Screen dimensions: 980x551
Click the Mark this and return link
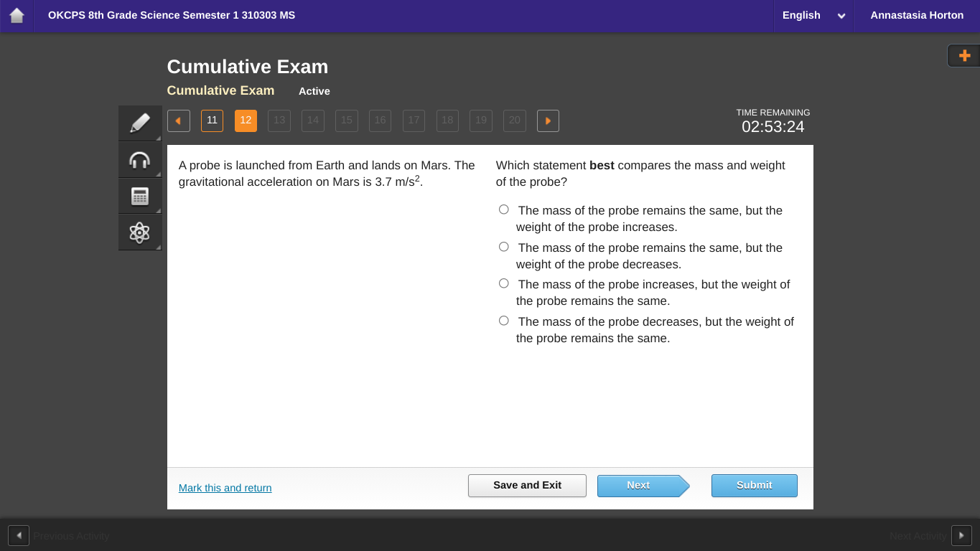tap(225, 488)
